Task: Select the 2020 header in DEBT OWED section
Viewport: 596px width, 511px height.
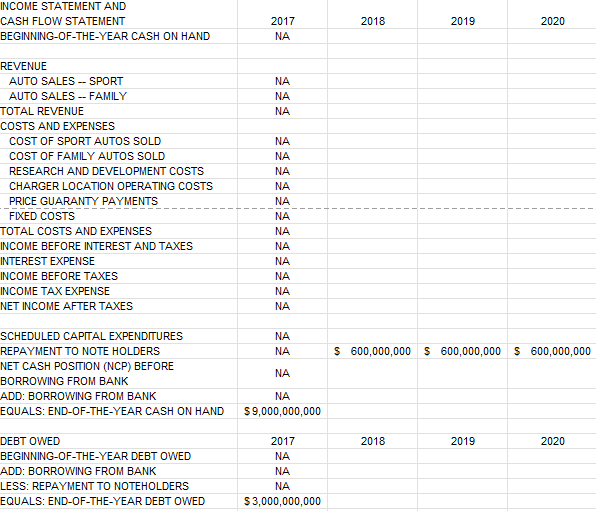Action: coord(552,441)
